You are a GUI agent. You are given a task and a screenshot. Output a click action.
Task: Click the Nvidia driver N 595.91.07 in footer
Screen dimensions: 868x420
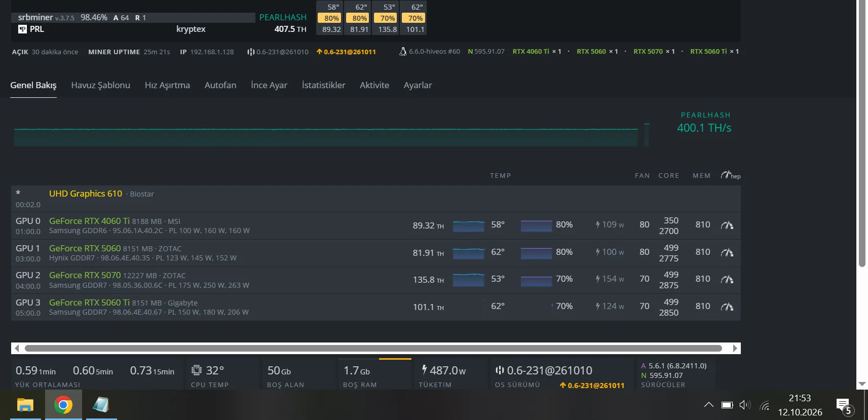pyautogui.click(x=662, y=375)
